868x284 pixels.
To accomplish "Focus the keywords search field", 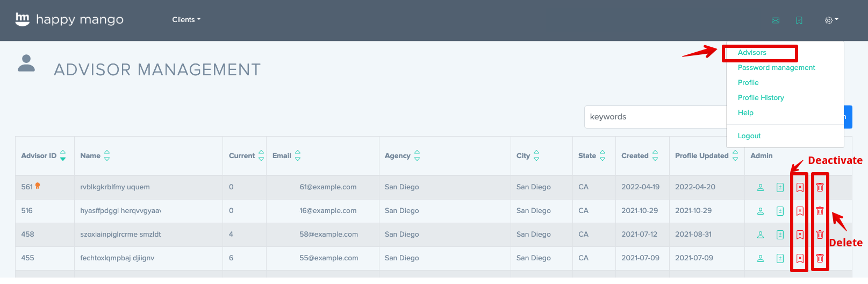I will tap(655, 117).
